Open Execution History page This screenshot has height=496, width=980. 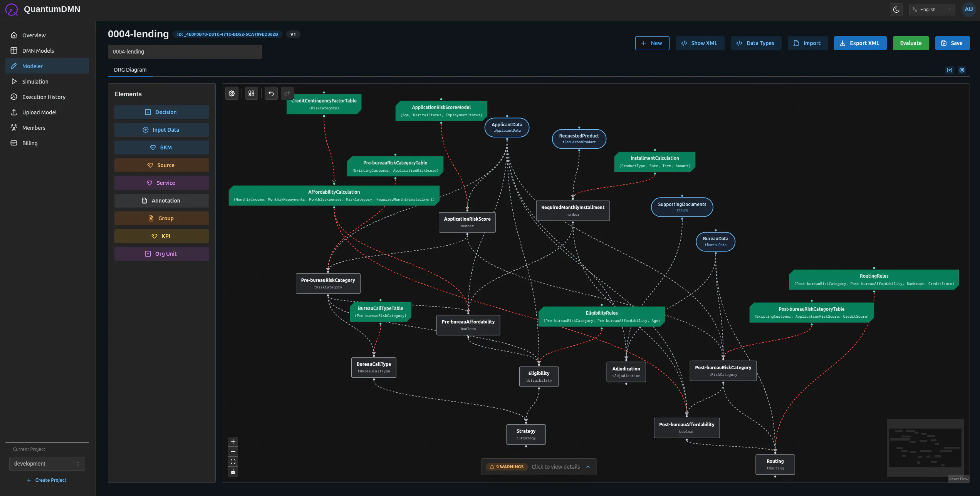pos(47,97)
